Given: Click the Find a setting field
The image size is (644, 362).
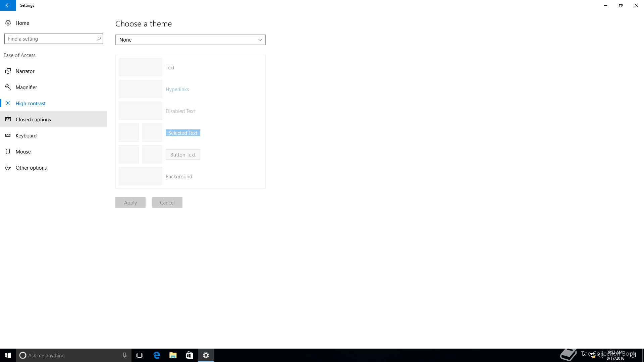Looking at the screenshot, I should [50, 39].
